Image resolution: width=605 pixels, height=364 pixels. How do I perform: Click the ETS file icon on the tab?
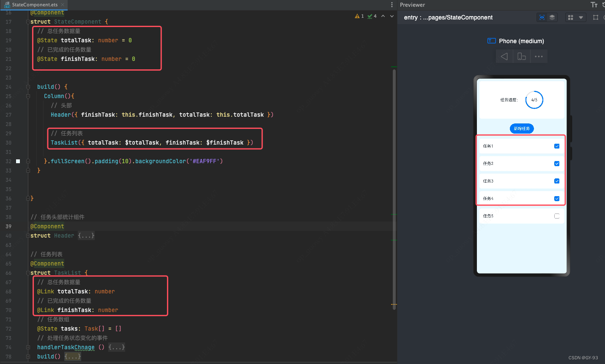coord(7,5)
